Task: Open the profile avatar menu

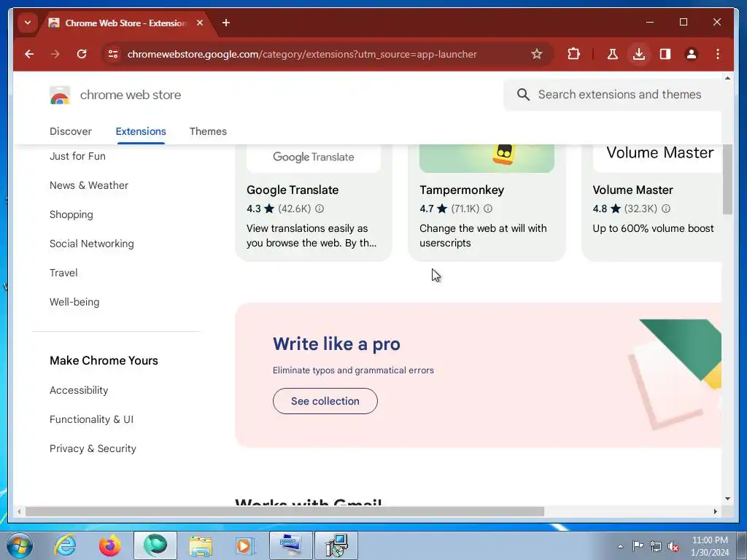Action: [692, 54]
